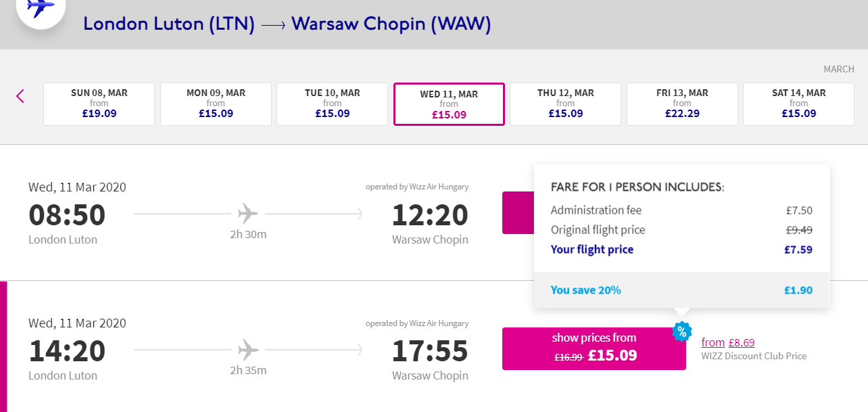Viewport: 868px width, 412px height.
Task: Click the 08:50 departure time
Action: click(x=67, y=214)
